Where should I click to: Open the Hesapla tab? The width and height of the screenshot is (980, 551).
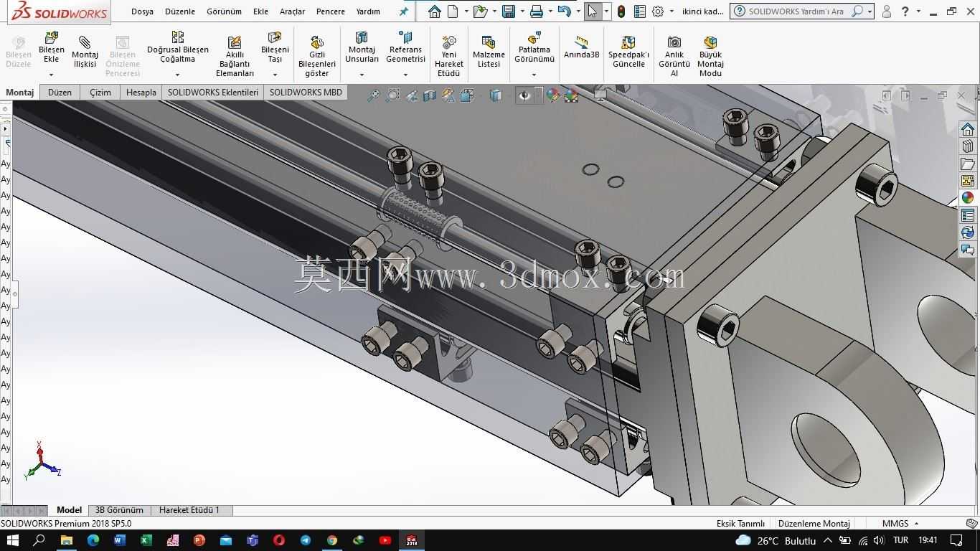[x=141, y=92]
